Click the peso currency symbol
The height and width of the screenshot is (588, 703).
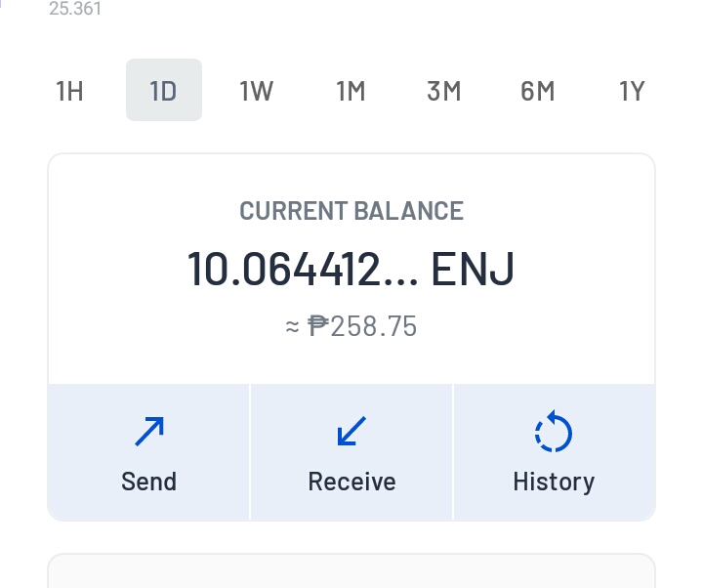pos(318,326)
